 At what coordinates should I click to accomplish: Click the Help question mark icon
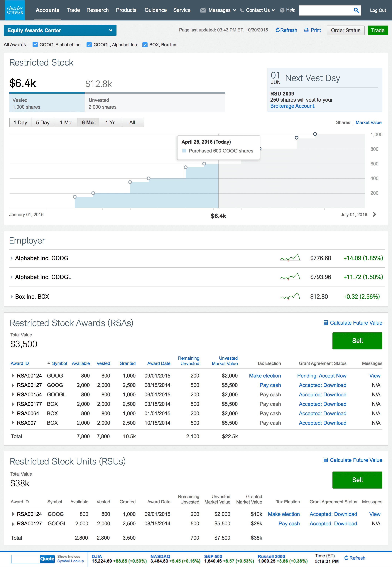(282, 10)
